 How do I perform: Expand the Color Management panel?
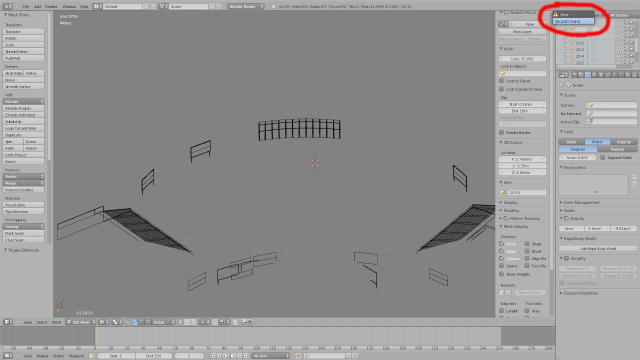pyautogui.click(x=581, y=202)
